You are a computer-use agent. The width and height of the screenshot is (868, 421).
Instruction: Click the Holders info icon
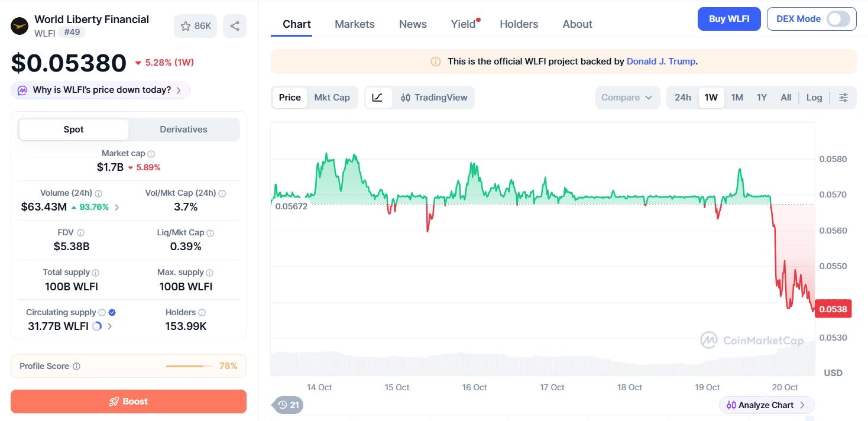[202, 312]
